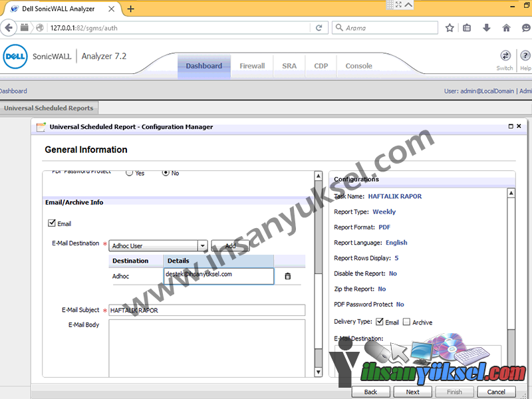Delete the Adhoc destination row with trash icon

[288, 276]
